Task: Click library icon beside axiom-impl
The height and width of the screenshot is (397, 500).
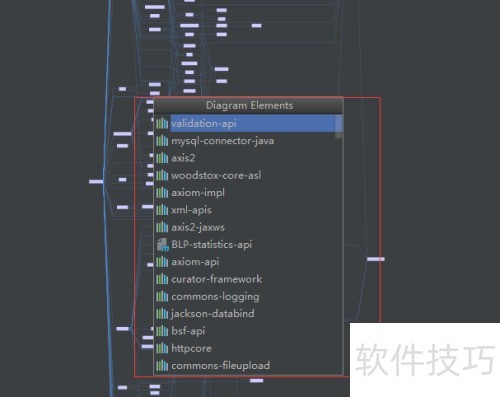Action: click(162, 193)
